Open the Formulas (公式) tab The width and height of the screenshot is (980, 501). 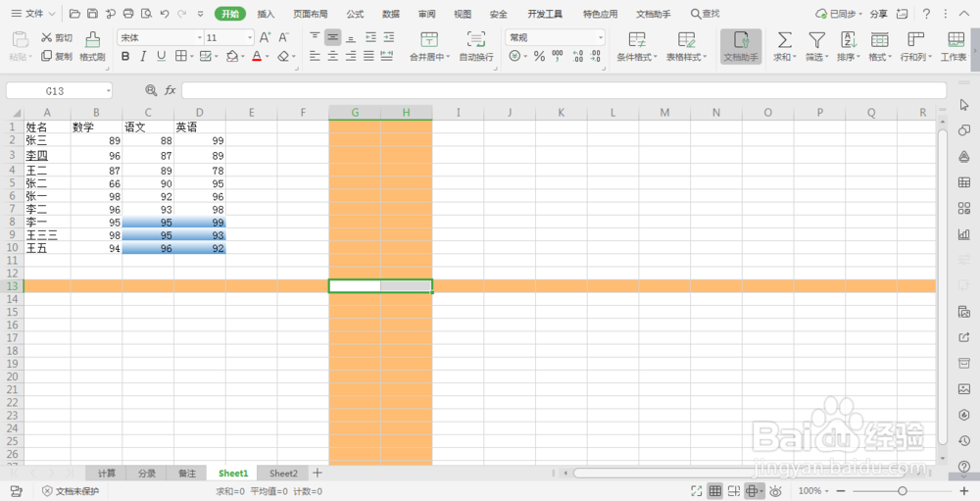point(355,14)
